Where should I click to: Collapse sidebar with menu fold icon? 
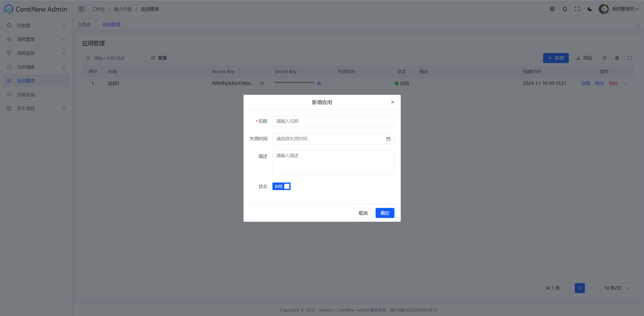(81, 9)
